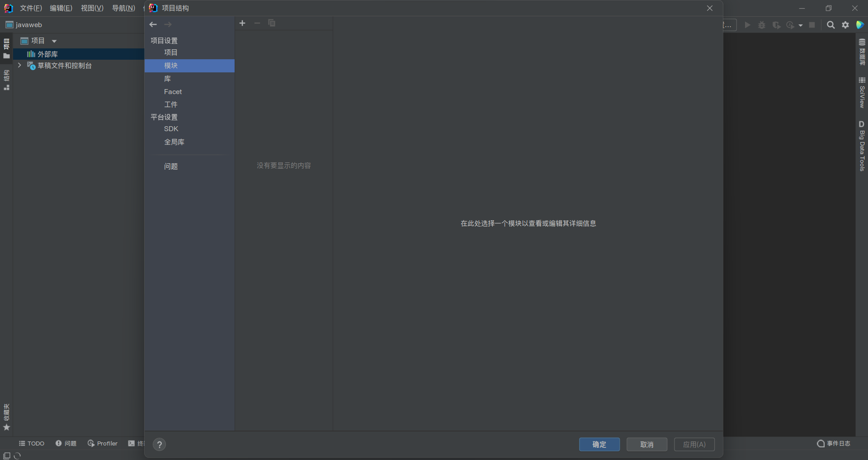This screenshot has width=868, height=460.
Task: Click the back arrow in Project Structure
Action: 153,24
